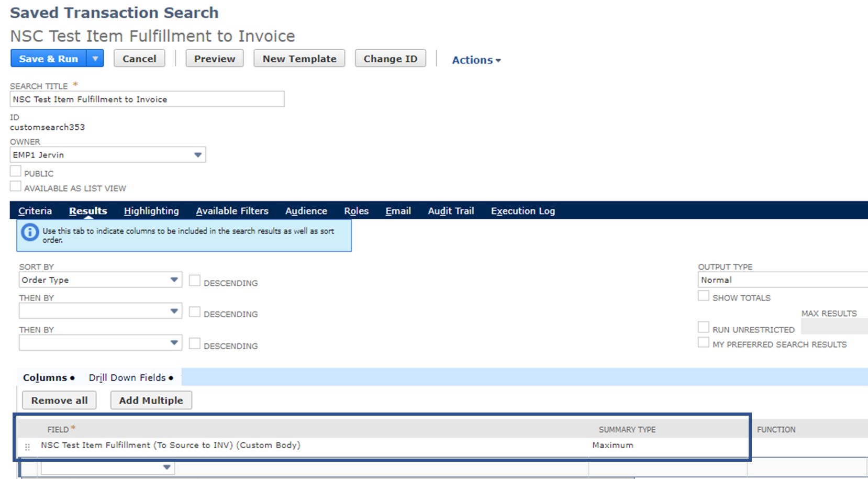This screenshot has width=868, height=479.
Task: Select the Results tab
Action: point(88,211)
